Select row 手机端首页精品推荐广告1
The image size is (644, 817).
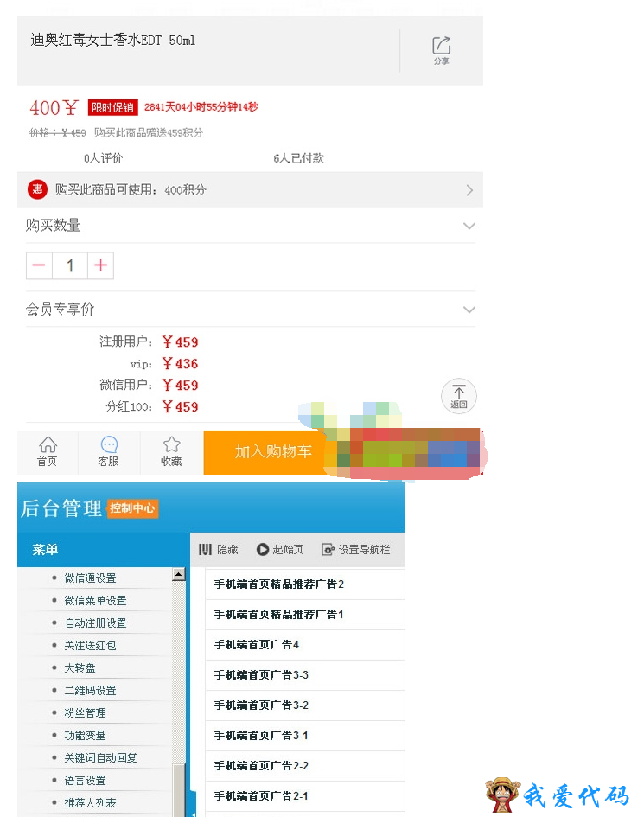(x=305, y=615)
